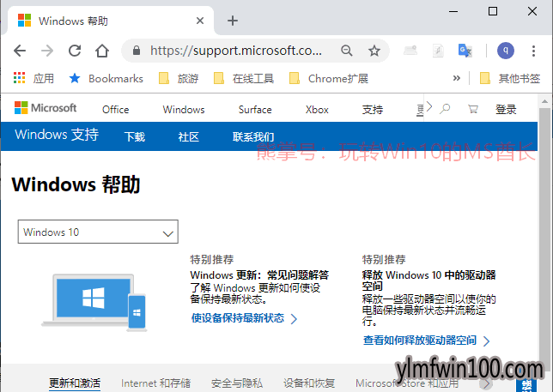Bookmark this page with the star

[374, 51]
